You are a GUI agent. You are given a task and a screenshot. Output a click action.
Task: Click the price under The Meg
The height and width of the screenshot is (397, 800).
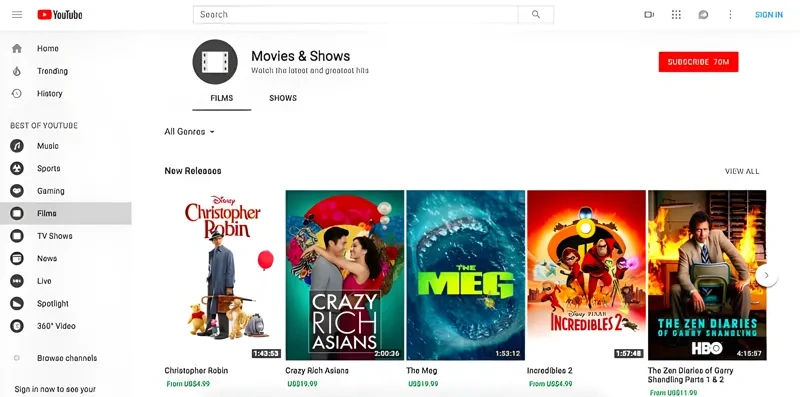coord(423,384)
